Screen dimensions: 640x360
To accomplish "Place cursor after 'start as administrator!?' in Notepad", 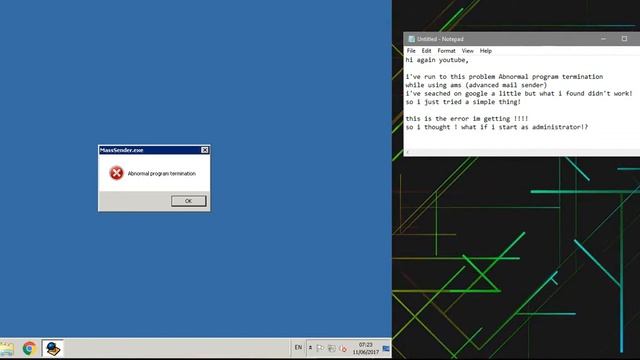I will [x=589, y=127].
